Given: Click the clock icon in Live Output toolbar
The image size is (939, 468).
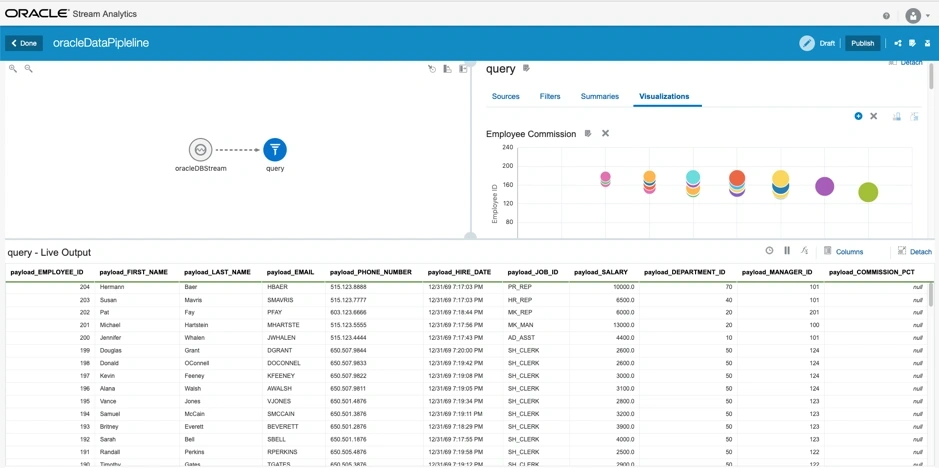Looking at the screenshot, I should click(769, 251).
